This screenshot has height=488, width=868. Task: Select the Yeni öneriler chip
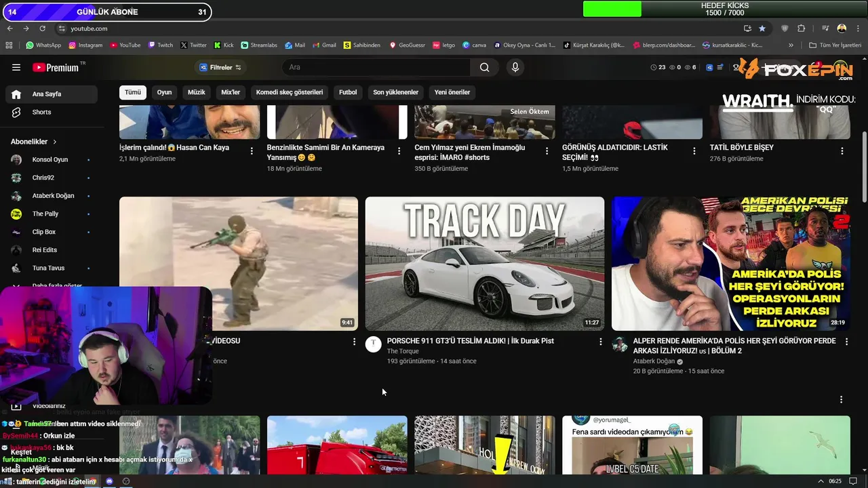[452, 92]
